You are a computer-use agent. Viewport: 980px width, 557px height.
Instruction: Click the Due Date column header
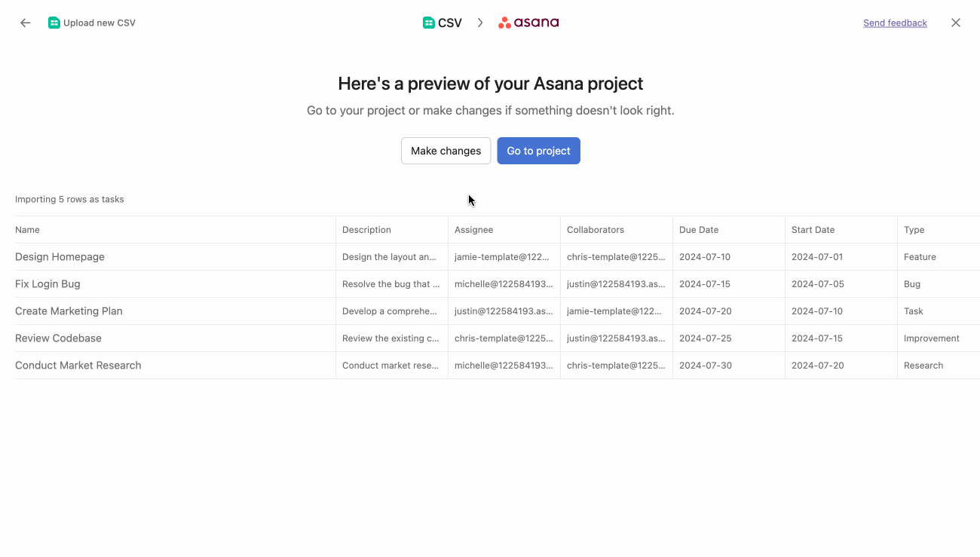[699, 230]
